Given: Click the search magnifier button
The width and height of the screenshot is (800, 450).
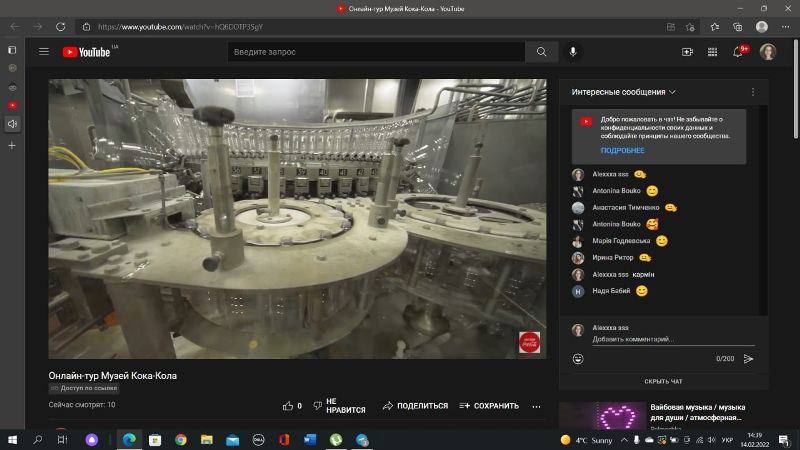Looking at the screenshot, I should pos(541,52).
